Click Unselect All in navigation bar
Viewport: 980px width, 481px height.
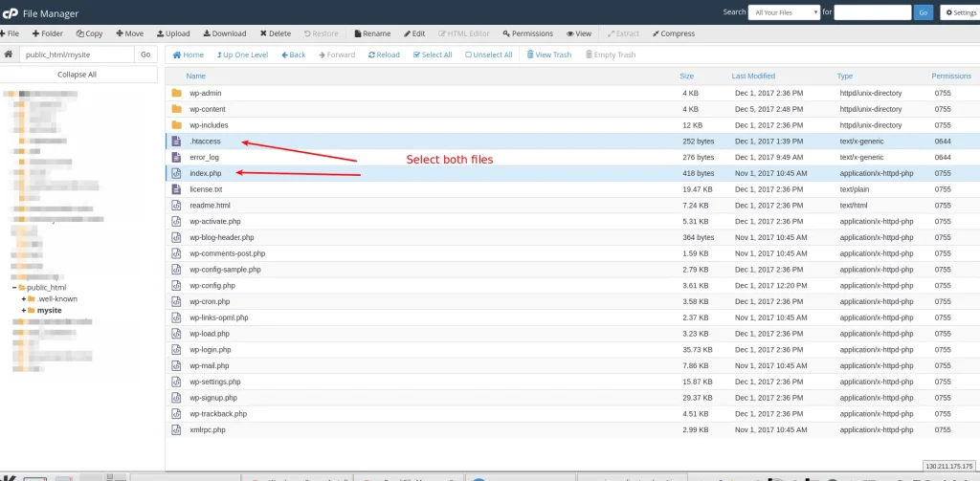pos(488,55)
